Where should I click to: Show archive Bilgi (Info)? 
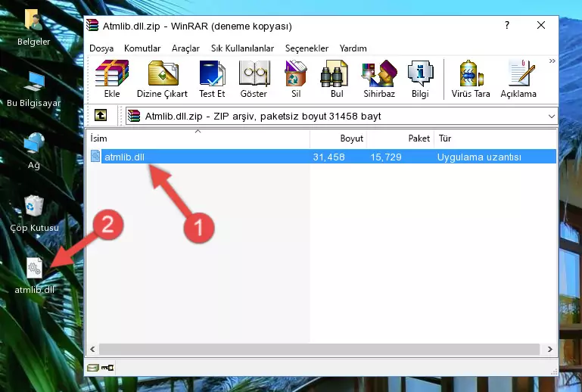coord(420,79)
